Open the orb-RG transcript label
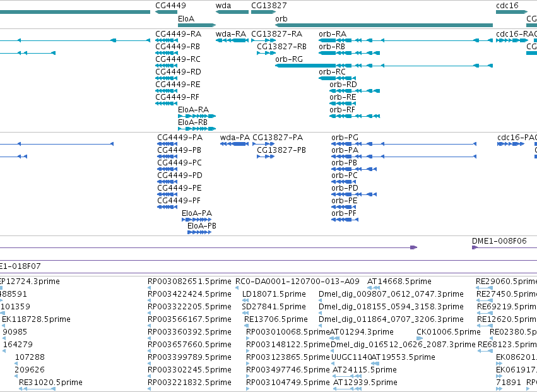The width and height of the screenshot is (537, 392). coord(289,59)
